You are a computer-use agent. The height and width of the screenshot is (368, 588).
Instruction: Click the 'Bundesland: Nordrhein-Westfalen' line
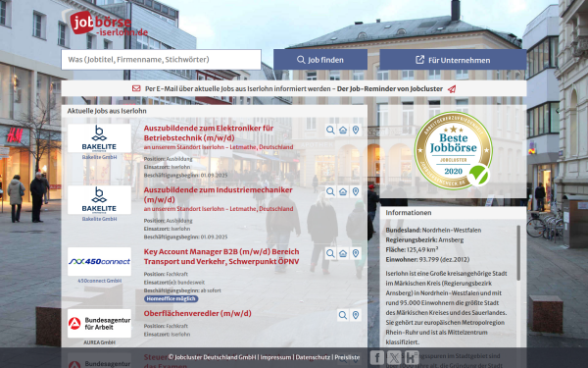[x=433, y=230]
